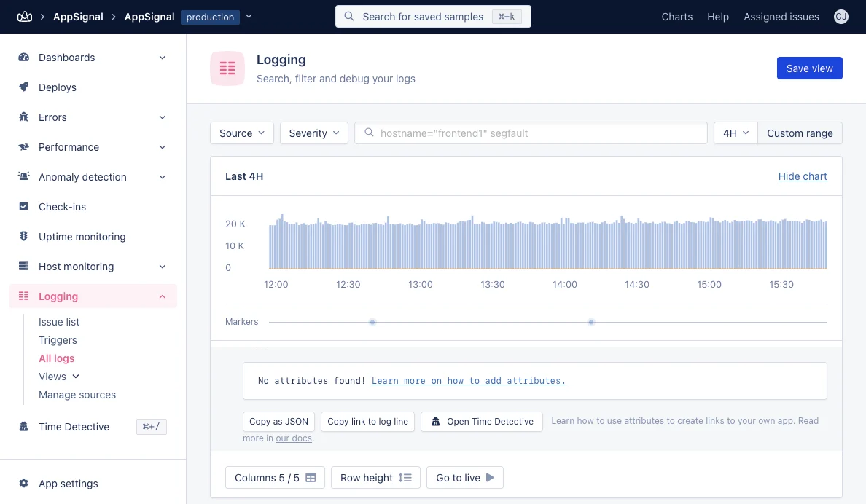Expand the Views submenu
This screenshot has height=504, width=866.
(x=59, y=377)
